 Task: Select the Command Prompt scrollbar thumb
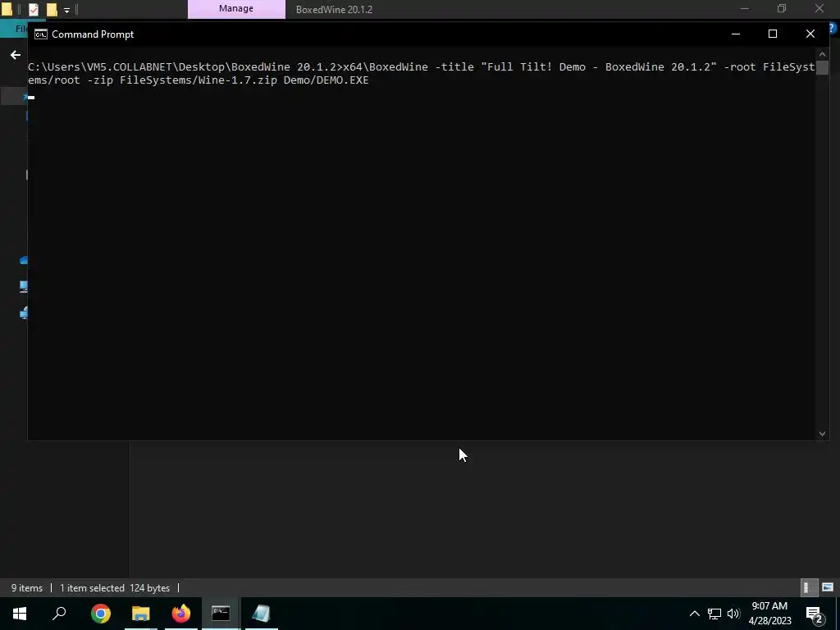point(822,67)
